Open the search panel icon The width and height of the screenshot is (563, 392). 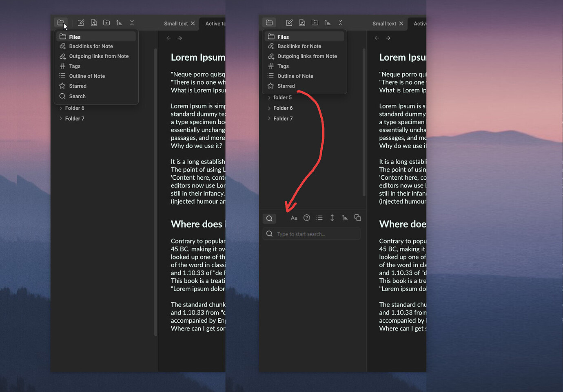pos(269,218)
